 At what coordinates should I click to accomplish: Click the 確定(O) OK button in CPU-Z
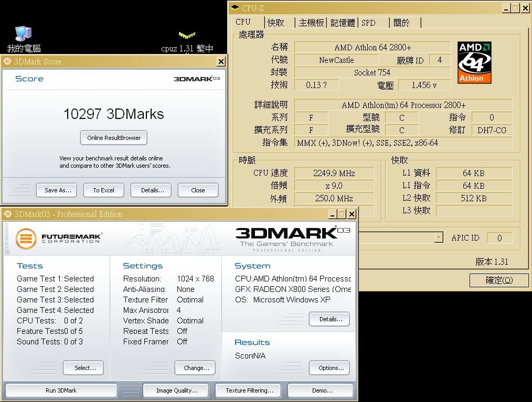pos(499,280)
